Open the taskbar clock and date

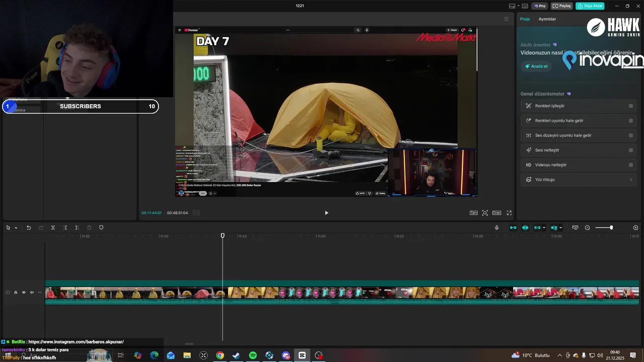[x=615, y=355]
